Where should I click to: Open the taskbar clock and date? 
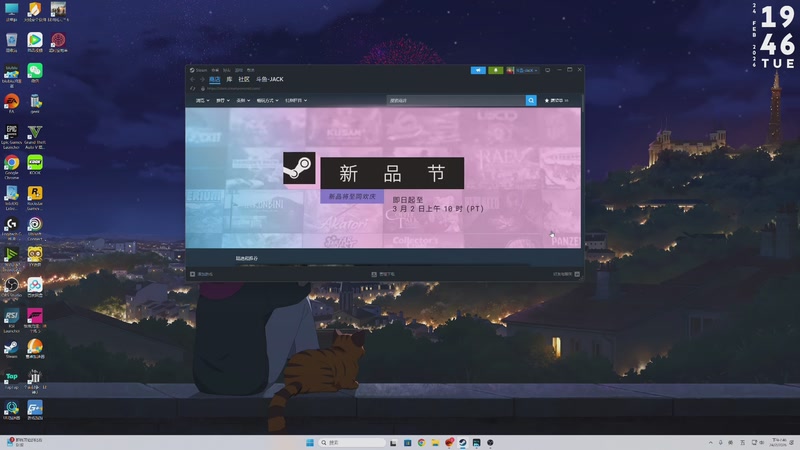(779, 442)
